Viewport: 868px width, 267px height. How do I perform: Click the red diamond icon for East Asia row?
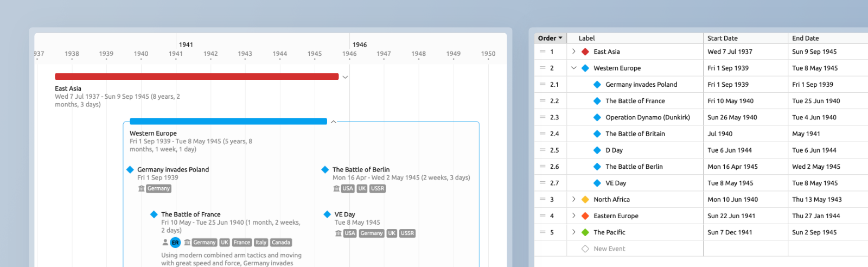point(585,52)
